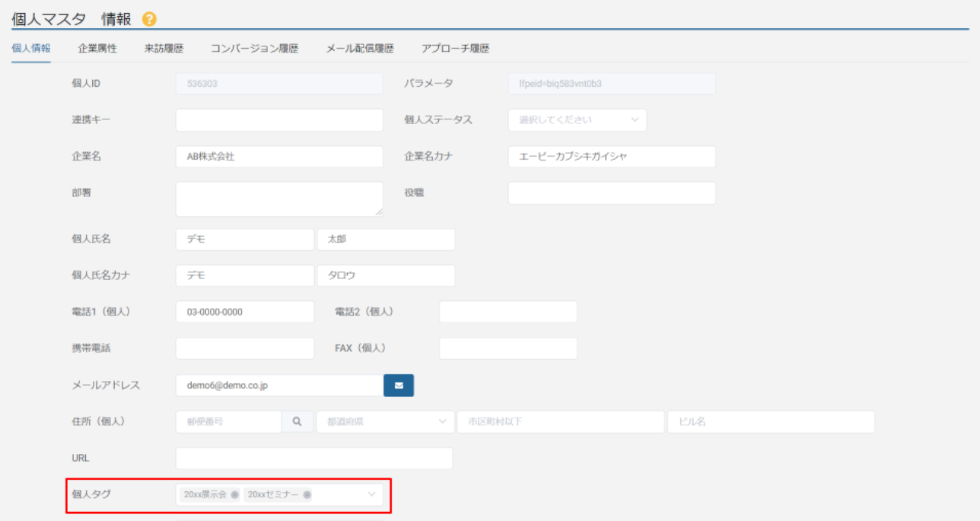The width and height of the screenshot is (980, 521).
Task: Click the 連携キー input field
Action: pos(279,120)
